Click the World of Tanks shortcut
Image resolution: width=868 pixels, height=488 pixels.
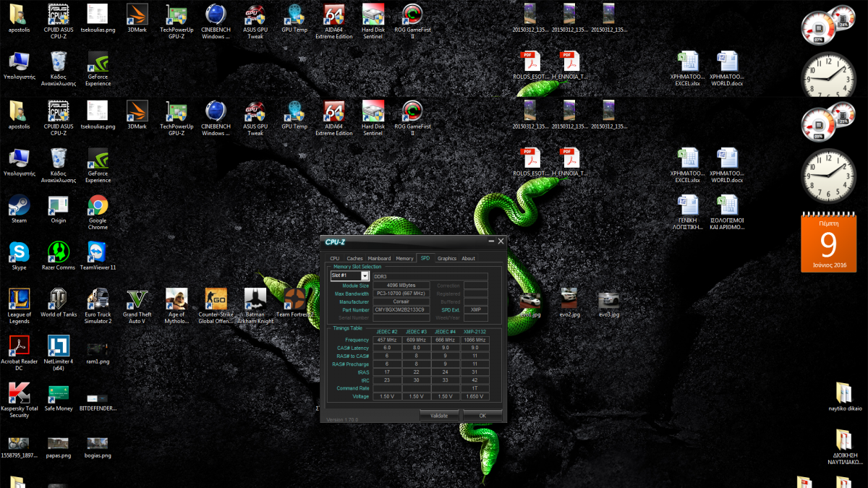[x=59, y=302]
